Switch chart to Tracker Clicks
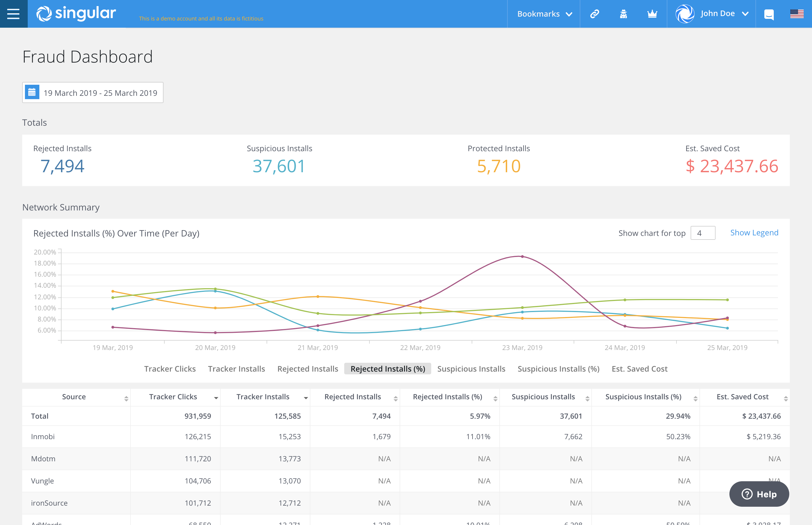Image resolution: width=812 pixels, height=525 pixels. [x=170, y=369]
